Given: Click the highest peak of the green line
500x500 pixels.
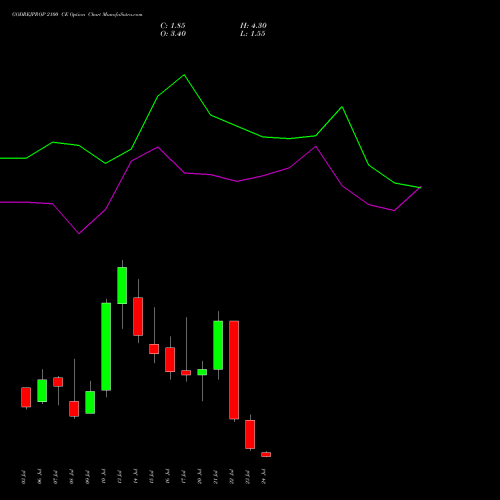Looking at the screenshot, I should pos(184,75).
